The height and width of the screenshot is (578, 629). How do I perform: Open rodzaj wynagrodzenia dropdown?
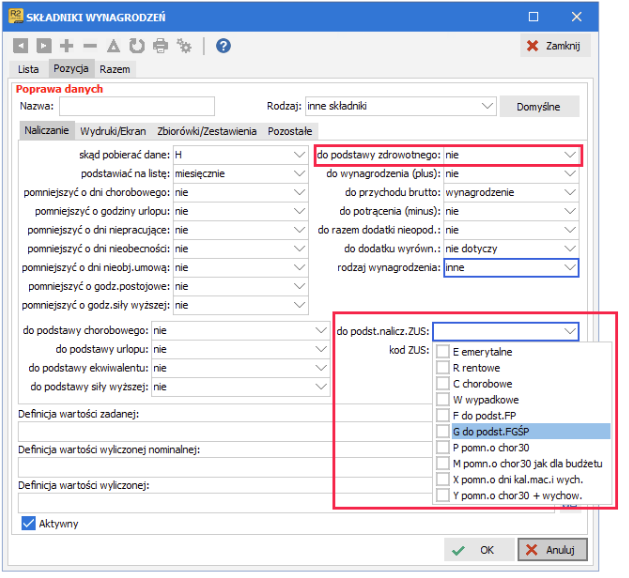click(511, 268)
